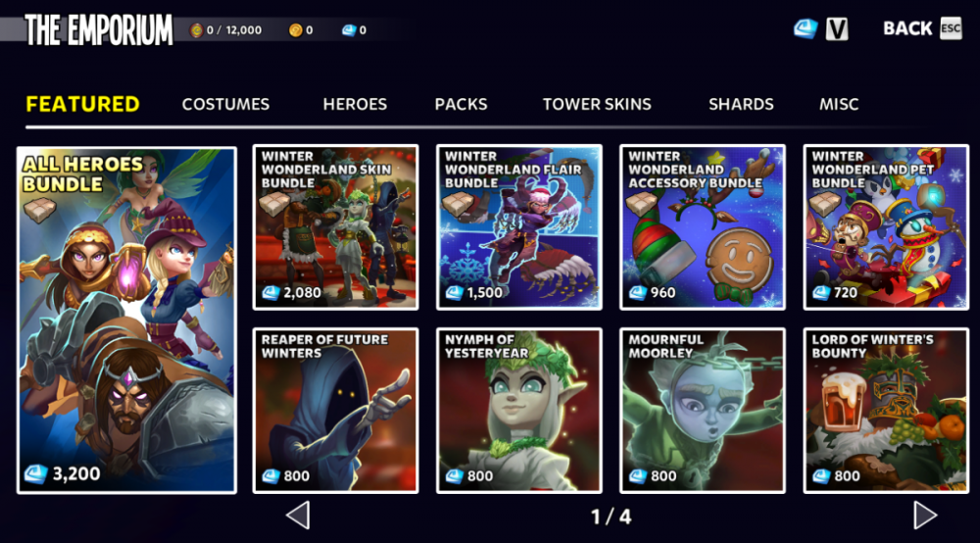The height and width of the screenshot is (543, 980).
Task: Click the 1 / 4 page indicator
Action: 612,517
